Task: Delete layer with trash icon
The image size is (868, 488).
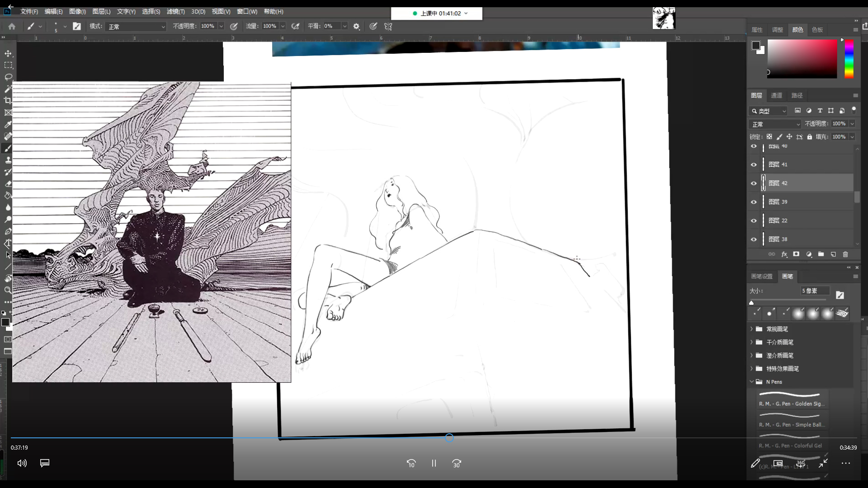Action: pos(845,254)
